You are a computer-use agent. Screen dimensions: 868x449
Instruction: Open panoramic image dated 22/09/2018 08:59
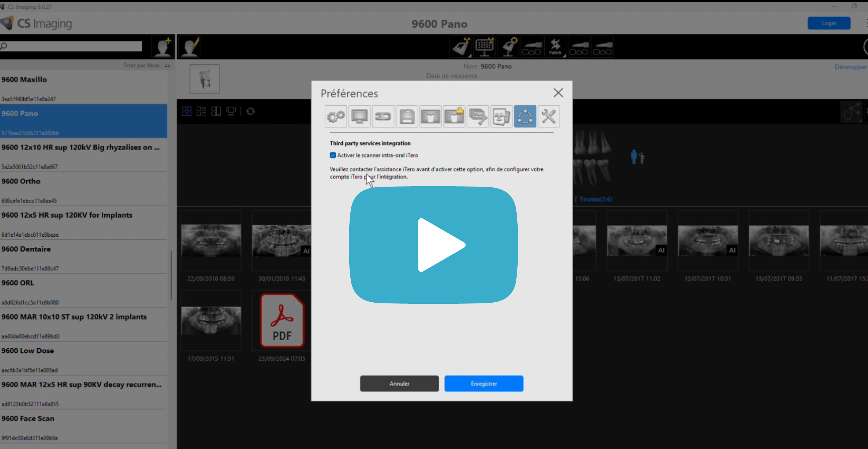(x=211, y=240)
